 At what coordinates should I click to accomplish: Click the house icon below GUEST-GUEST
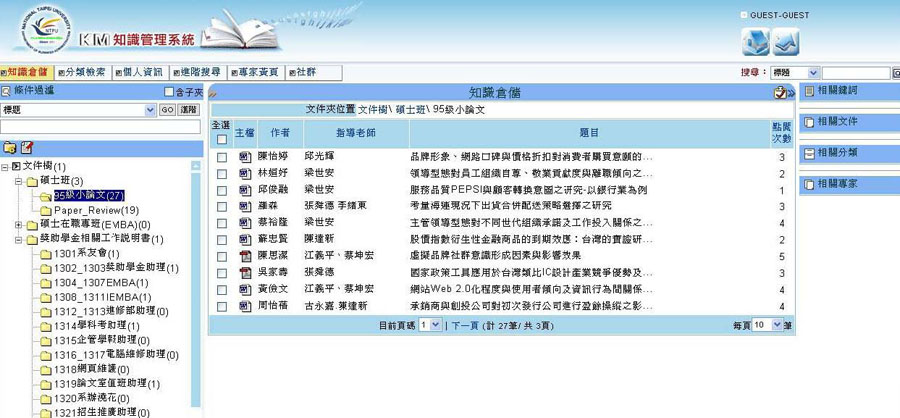[755, 42]
